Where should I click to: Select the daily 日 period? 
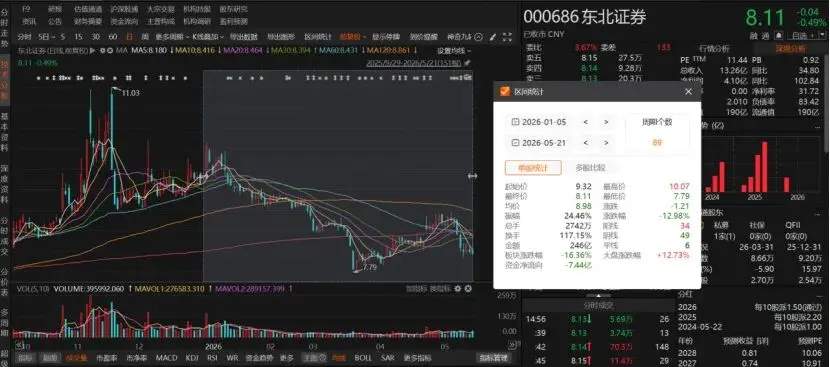pyautogui.click(x=129, y=37)
